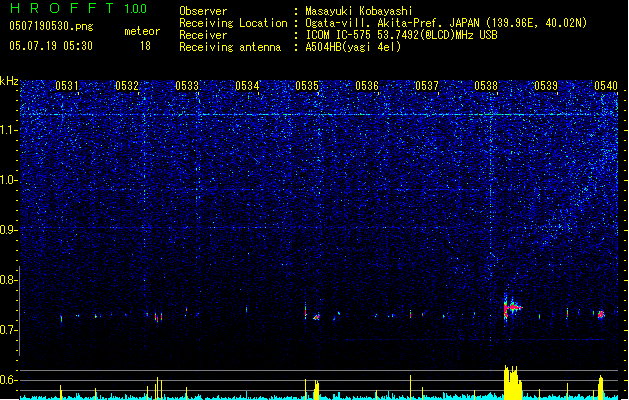The width and height of the screenshot is (629, 400).
Task: Click the 0536 time marker
Action: tap(367, 86)
